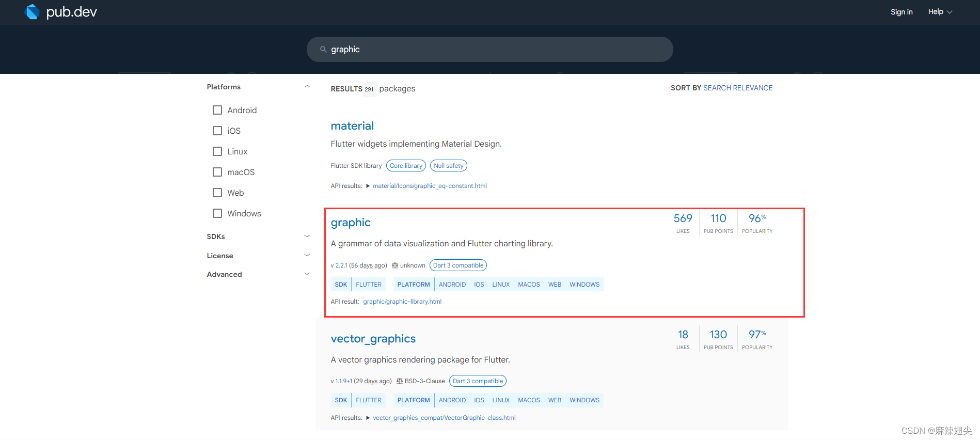Click the Null safety tag
This screenshot has height=440, width=980.
point(449,166)
